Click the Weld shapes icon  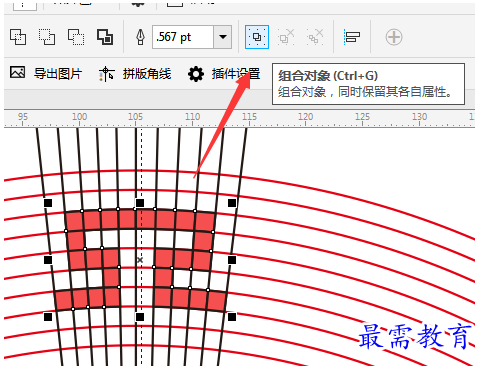18,37
